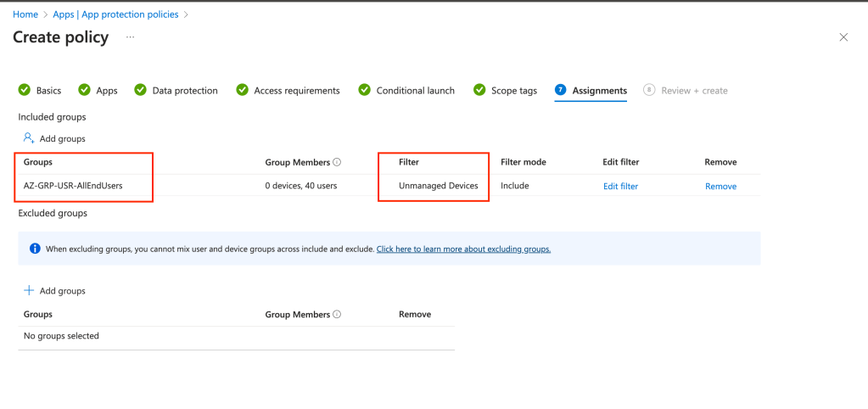Click the Edit filter link for AZ-GRP-USR-AllEndUsers
This screenshot has width=868, height=409.
(620, 187)
